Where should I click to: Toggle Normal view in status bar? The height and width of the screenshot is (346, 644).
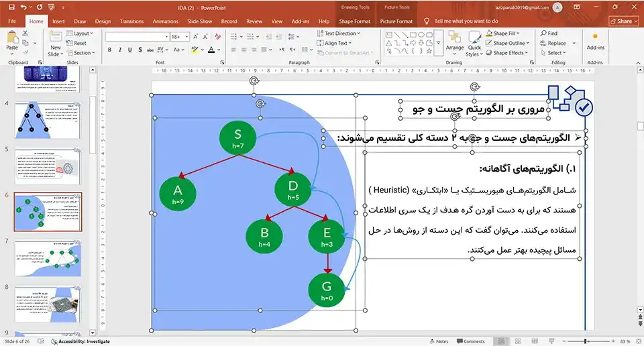click(501, 341)
